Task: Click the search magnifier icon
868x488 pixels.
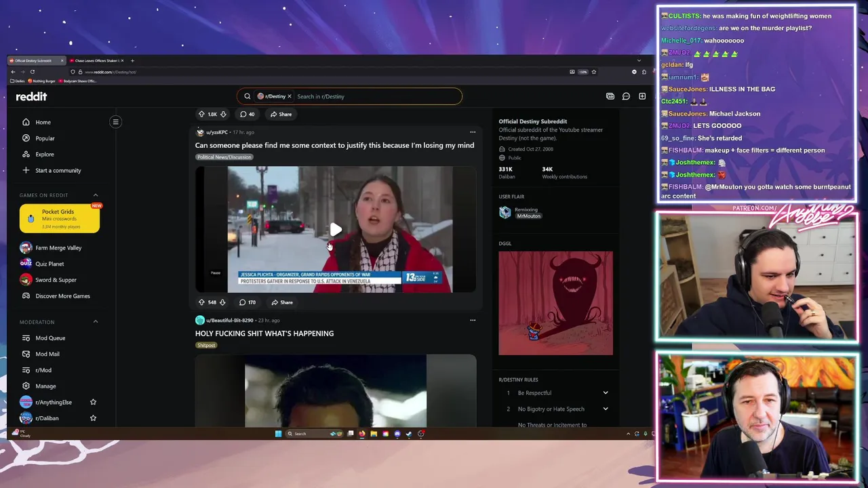Action: tap(247, 96)
